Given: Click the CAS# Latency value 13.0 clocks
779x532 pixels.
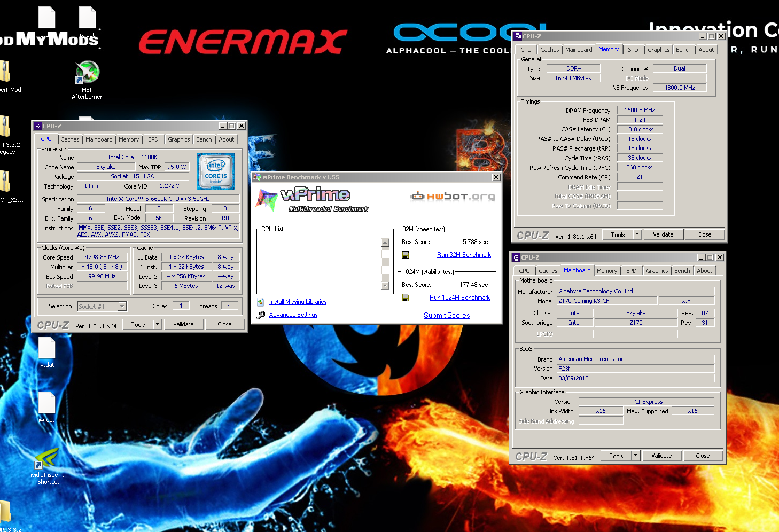Looking at the screenshot, I should tap(640, 129).
